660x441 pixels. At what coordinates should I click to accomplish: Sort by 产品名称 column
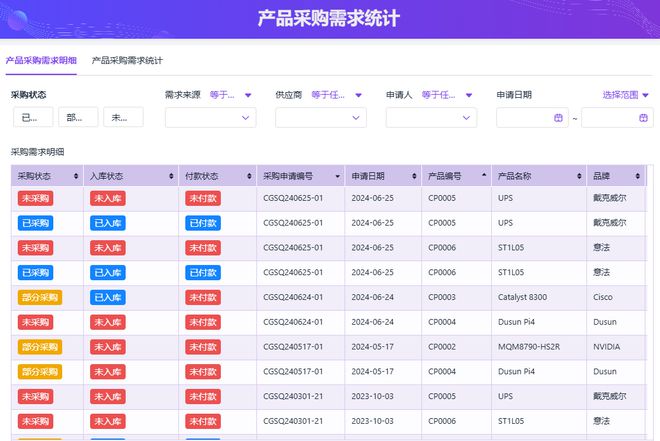[579, 176]
